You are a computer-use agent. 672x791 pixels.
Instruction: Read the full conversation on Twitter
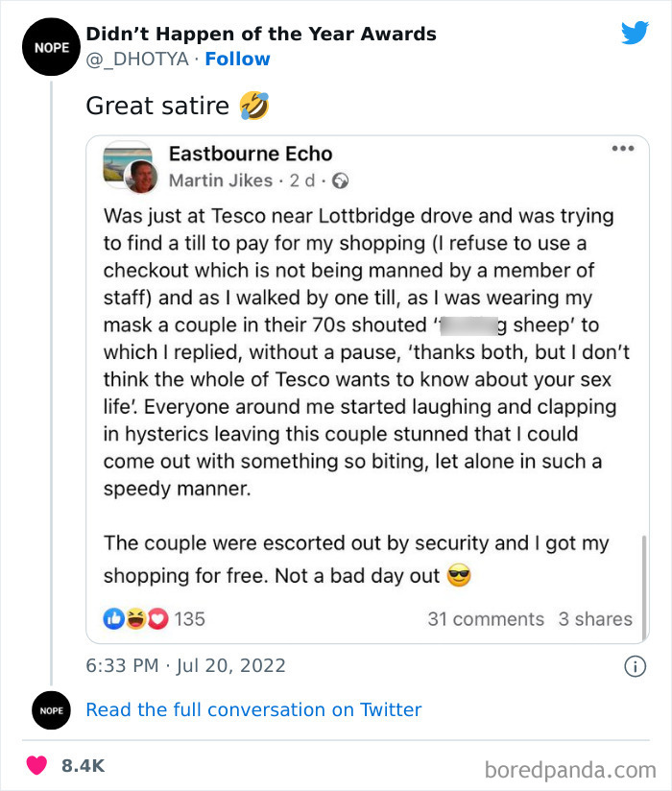[253, 709]
